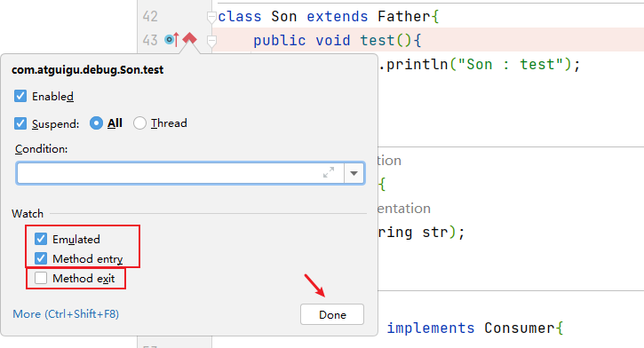Click the Consumer interface name in code
The image size is (644, 348).
(519, 328)
